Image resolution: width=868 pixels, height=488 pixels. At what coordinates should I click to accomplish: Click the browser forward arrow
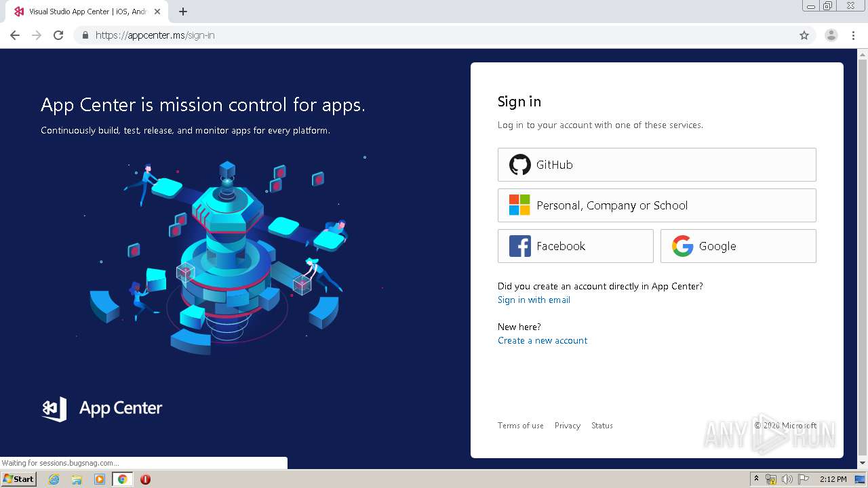click(37, 35)
